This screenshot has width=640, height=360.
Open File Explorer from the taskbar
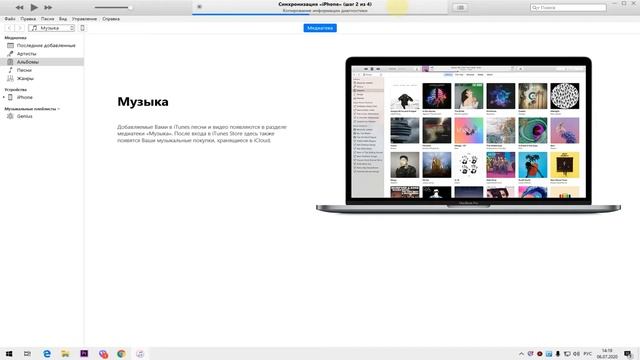[x=65, y=353]
